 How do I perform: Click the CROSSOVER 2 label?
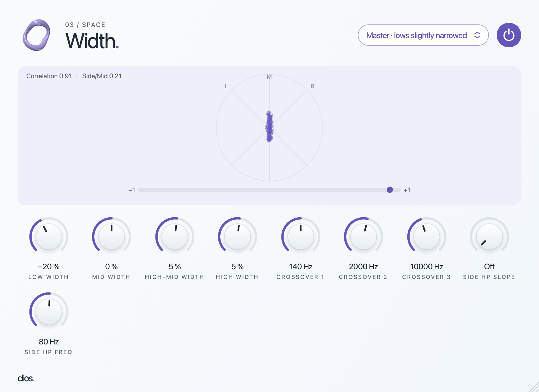coord(363,277)
